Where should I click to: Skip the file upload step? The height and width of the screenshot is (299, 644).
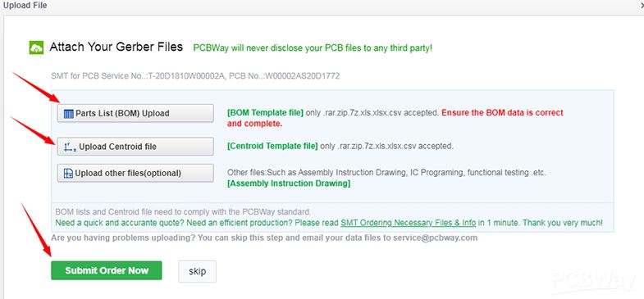(x=197, y=271)
